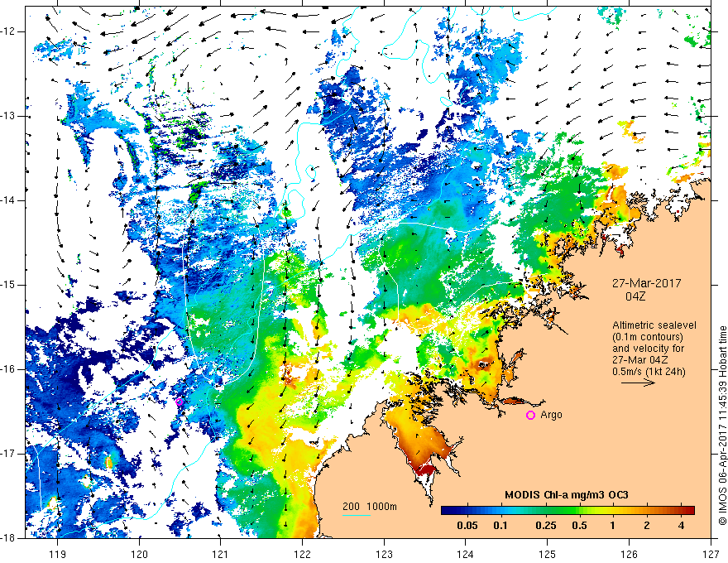Click the 0.5m/s velocity scale arrow
This screenshot has width=728, height=563.
tap(638, 383)
